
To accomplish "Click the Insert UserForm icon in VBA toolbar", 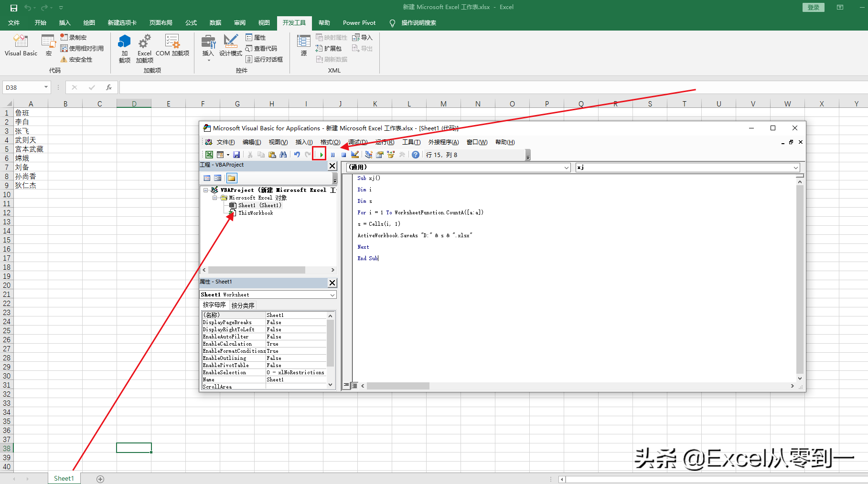I will pos(220,155).
